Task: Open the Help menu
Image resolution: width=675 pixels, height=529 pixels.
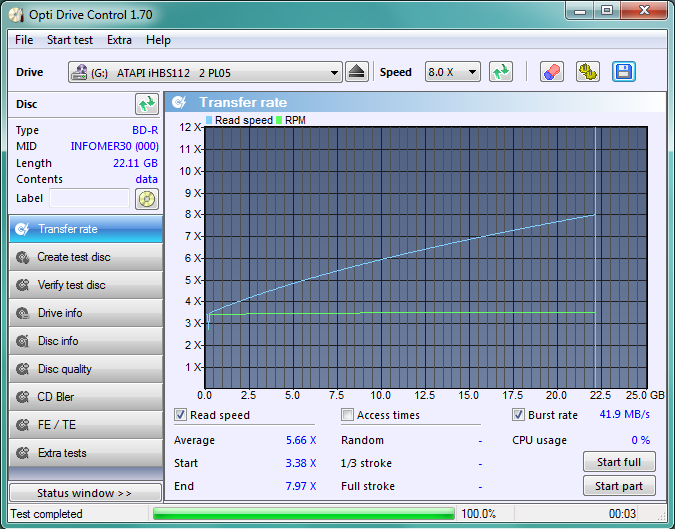Action: click(x=158, y=40)
